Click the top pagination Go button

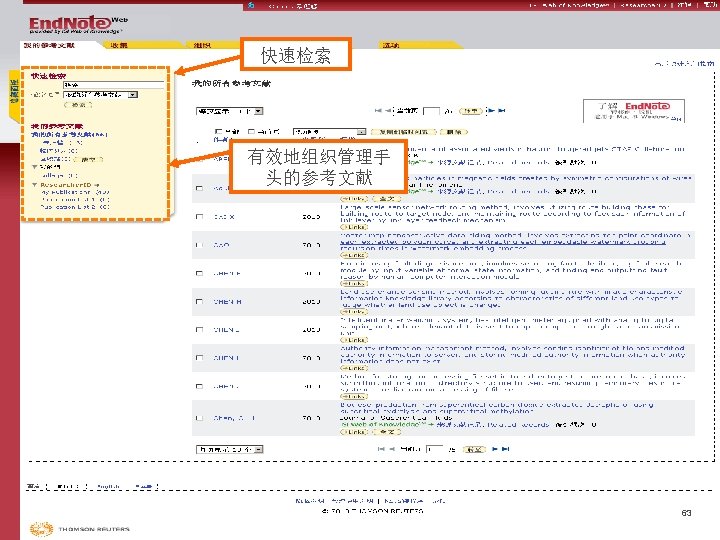[x=470, y=111]
